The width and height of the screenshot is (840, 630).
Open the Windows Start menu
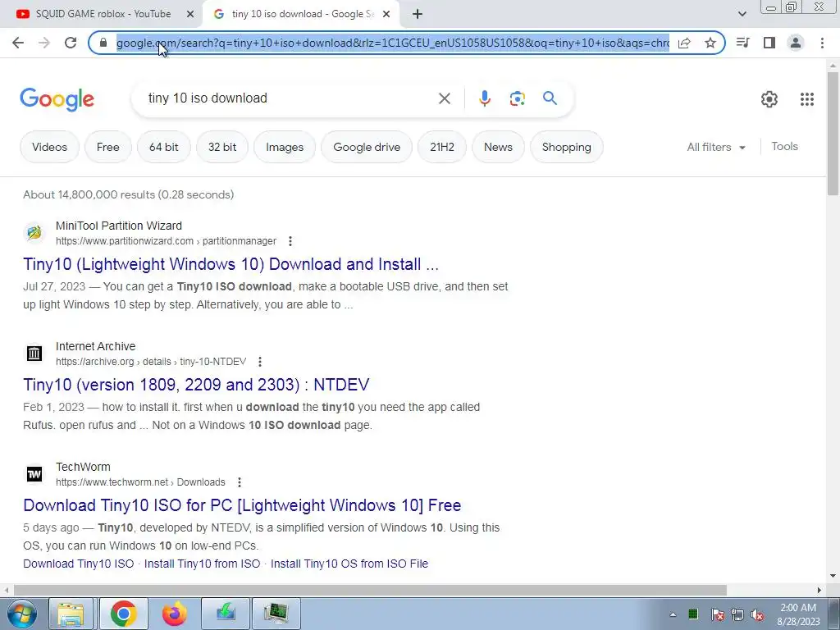[21, 614]
